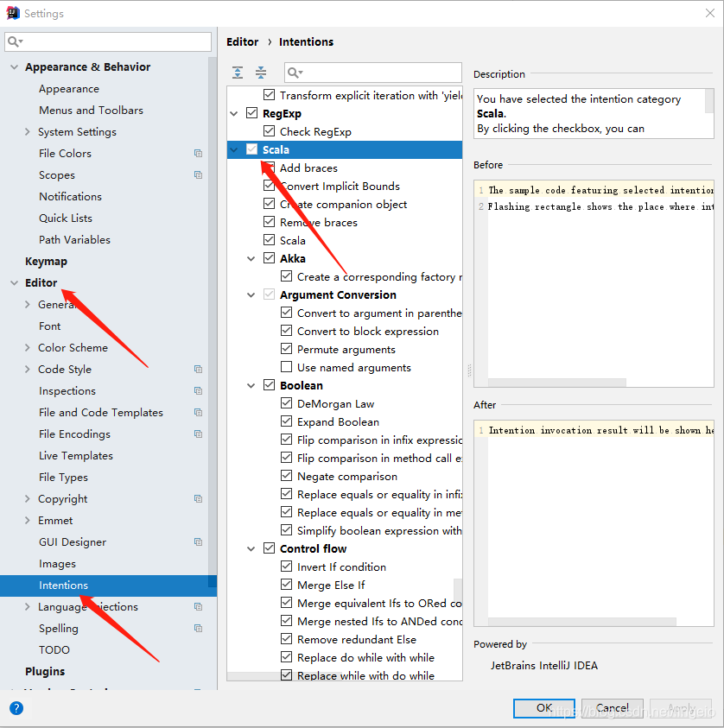Select Live Templates in sidebar
Image resolution: width=724 pixels, height=728 pixels.
coord(76,456)
